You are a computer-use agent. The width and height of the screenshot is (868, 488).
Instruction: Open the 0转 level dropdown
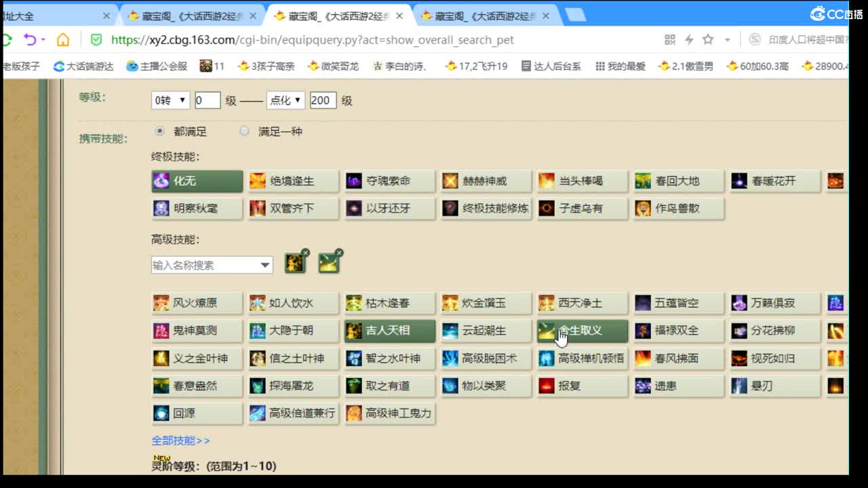point(170,100)
